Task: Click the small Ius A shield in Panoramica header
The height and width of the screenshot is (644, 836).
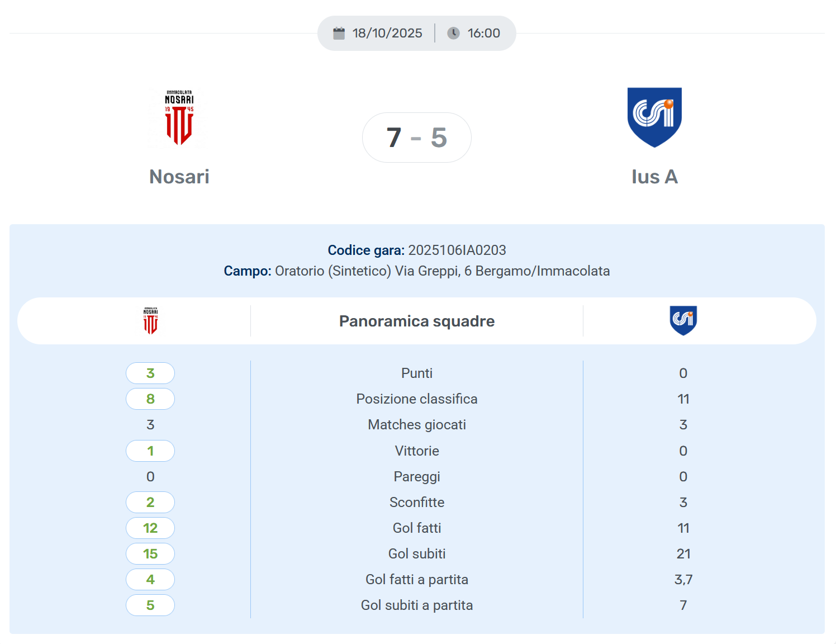Action: (683, 320)
